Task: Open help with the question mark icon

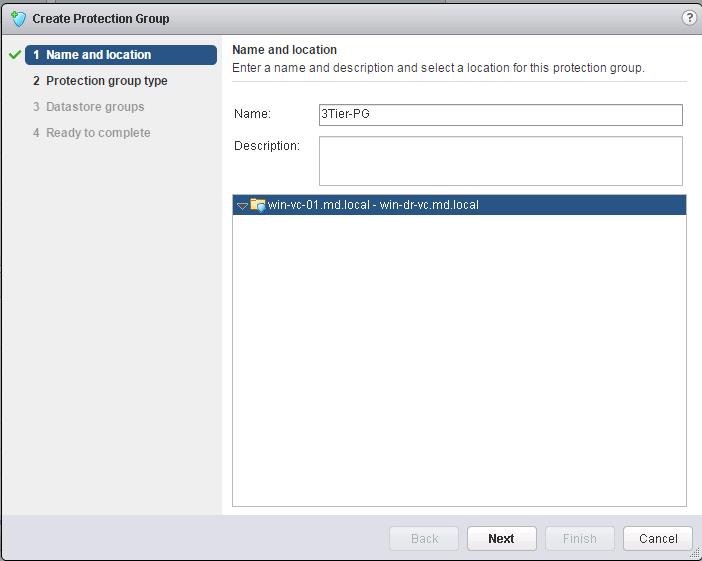Action: tap(689, 18)
